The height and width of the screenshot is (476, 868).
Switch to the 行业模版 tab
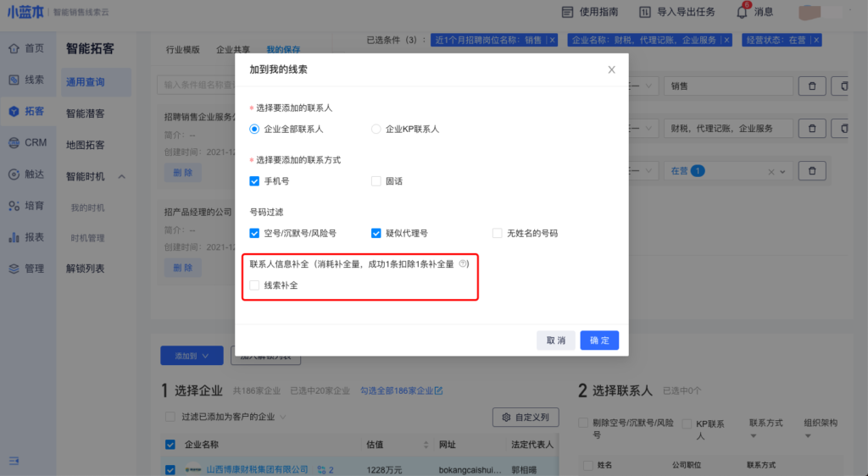coord(183,50)
